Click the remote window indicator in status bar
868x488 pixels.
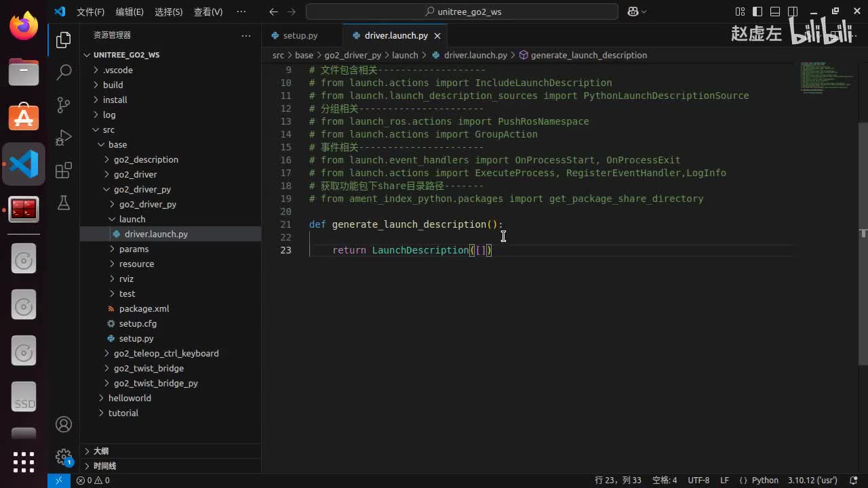coord(58,480)
